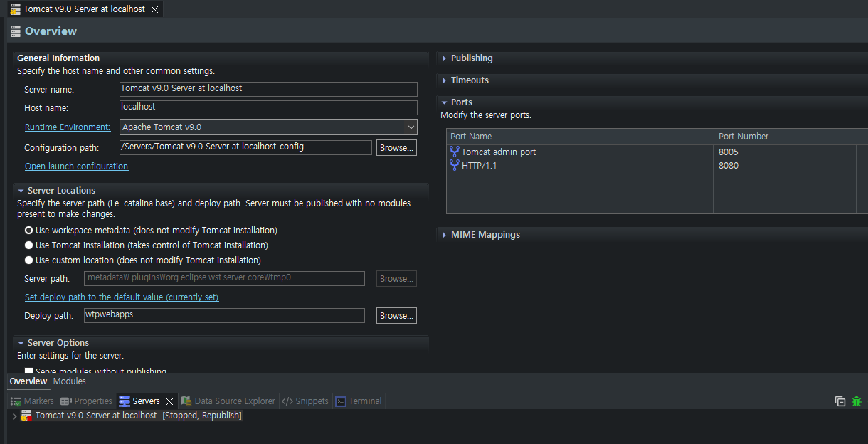This screenshot has width=868, height=444.
Task: Click the Host name input field
Action: click(x=268, y=107)
